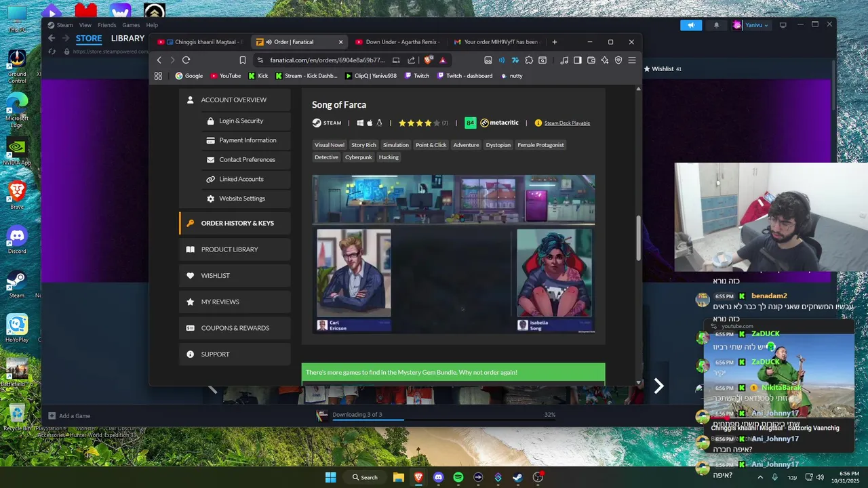Open Discord from the taskbar
This screenshot has width=868, height=488.
coord(438,477)
